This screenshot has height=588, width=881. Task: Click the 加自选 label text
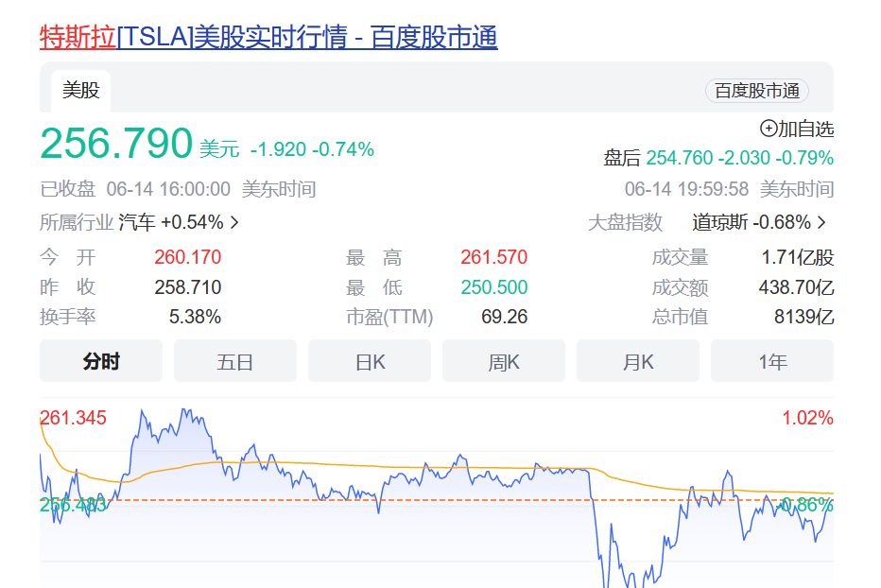(x=805, y=130)
